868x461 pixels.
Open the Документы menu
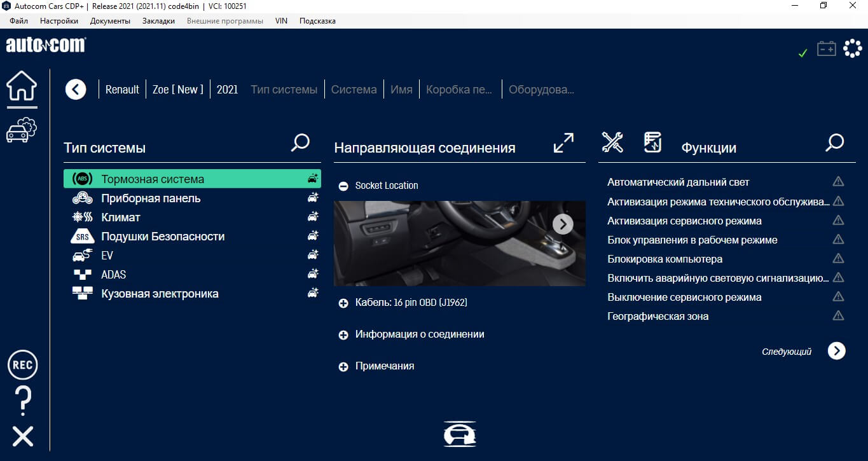(110, 21)
